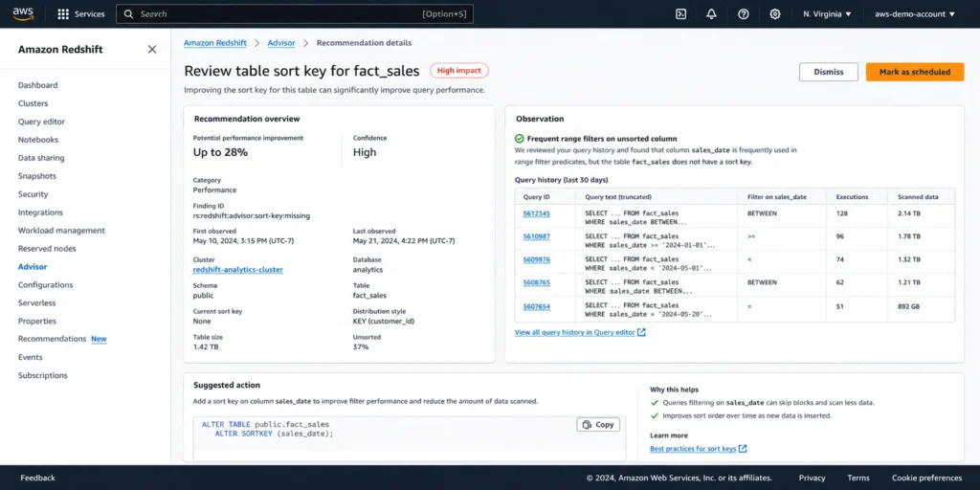This screenshot has width=980, height=490.
Task: Click the High impact badge
Action: 458,71
